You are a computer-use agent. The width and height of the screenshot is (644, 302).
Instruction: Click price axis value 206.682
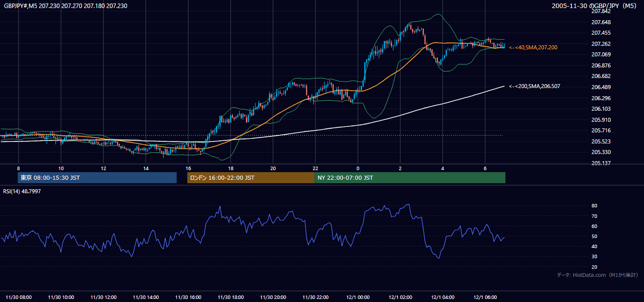tap(601, 76)
